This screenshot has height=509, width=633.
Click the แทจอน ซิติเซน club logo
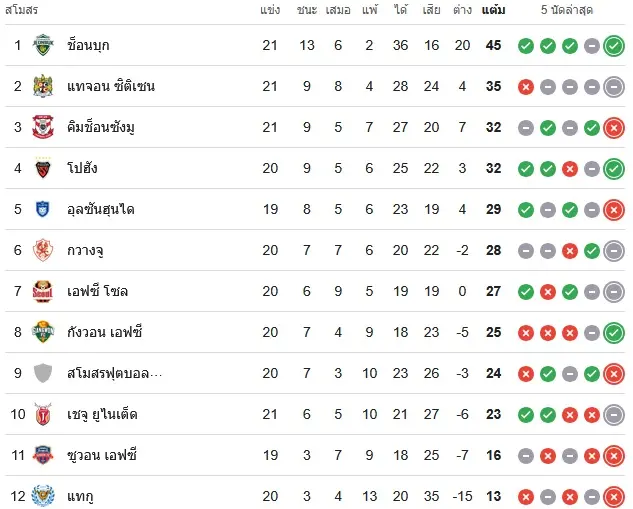point(43,86)
